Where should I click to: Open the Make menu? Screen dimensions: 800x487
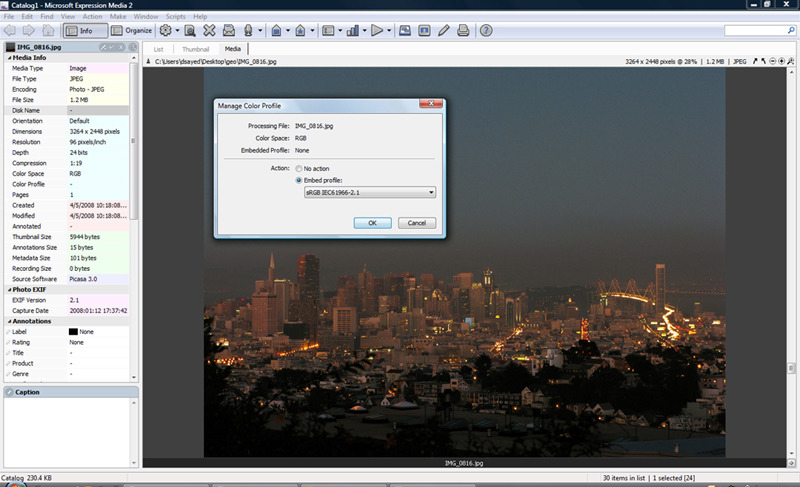118,16
